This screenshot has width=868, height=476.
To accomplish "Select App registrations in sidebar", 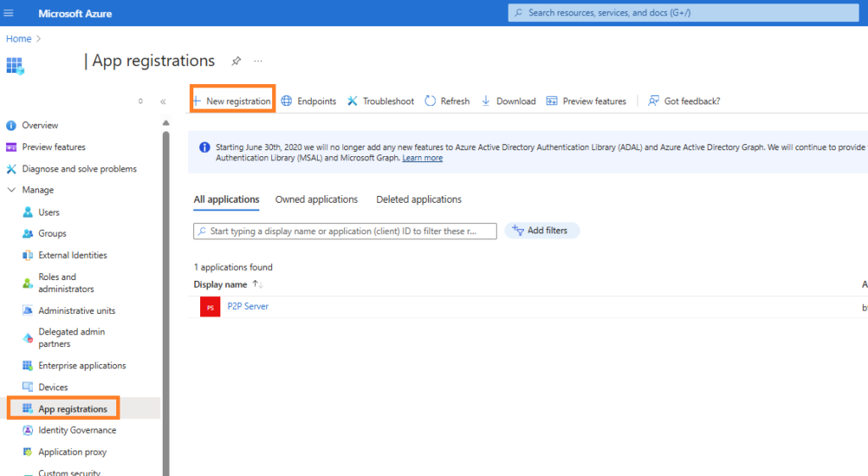I will 73,409.
